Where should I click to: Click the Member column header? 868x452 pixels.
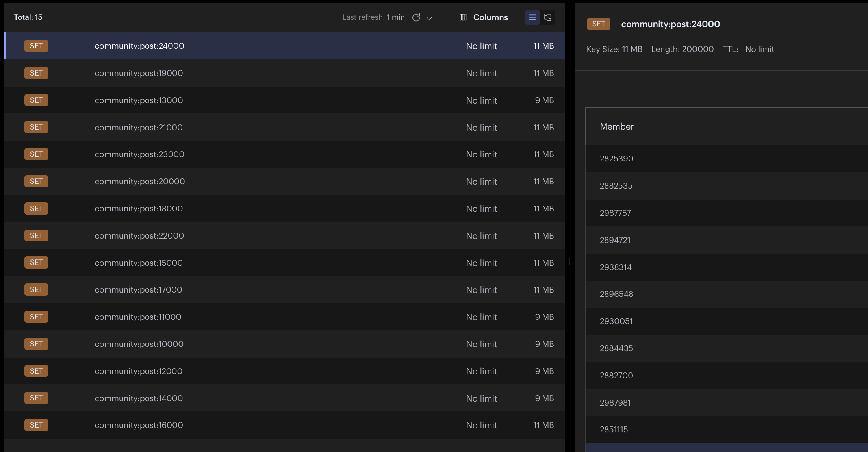click(x=617, y=126)
